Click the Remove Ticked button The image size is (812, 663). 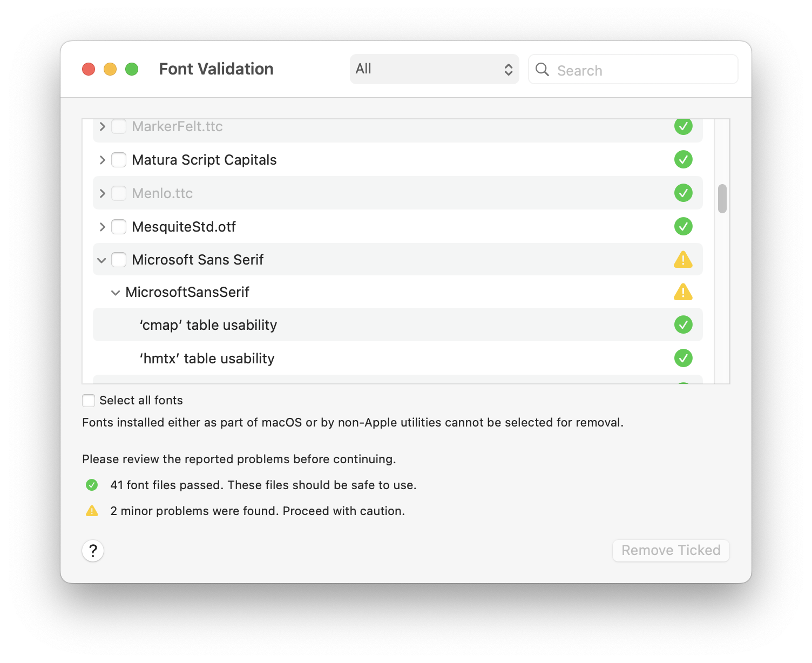(671, 550)
